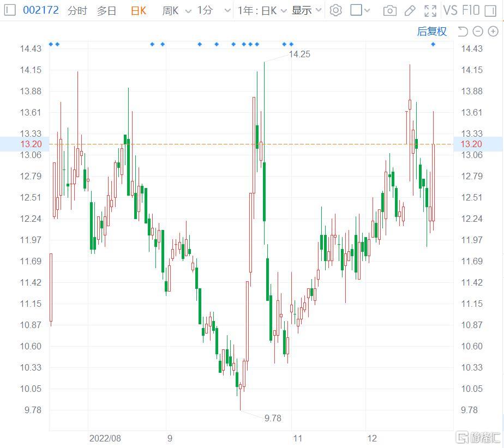
Task: Switch to 分时 intraday view
Action: click(77, 10)
